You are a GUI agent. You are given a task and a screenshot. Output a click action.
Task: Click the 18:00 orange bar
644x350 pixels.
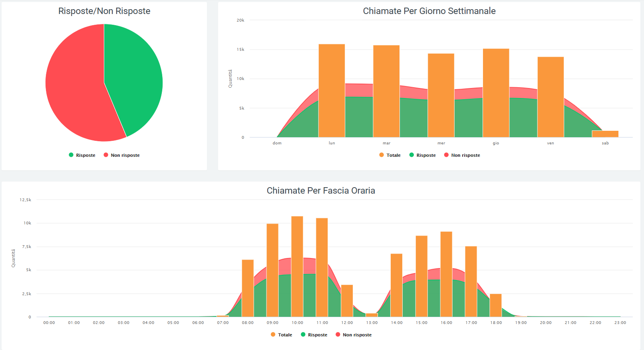(496, 306)
